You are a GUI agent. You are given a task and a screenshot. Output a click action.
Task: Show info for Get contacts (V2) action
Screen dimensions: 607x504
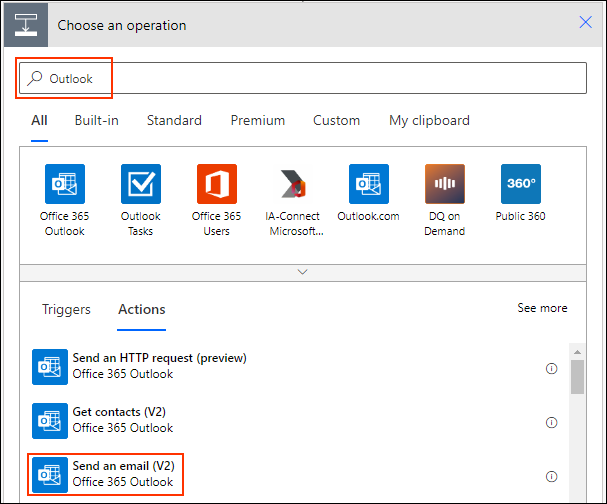click(551, 422)
